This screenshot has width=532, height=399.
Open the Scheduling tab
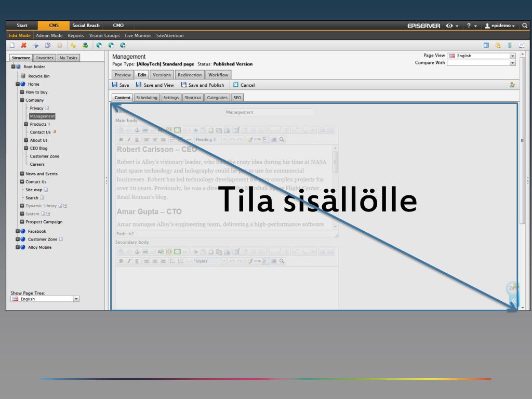tap(147, 98)
